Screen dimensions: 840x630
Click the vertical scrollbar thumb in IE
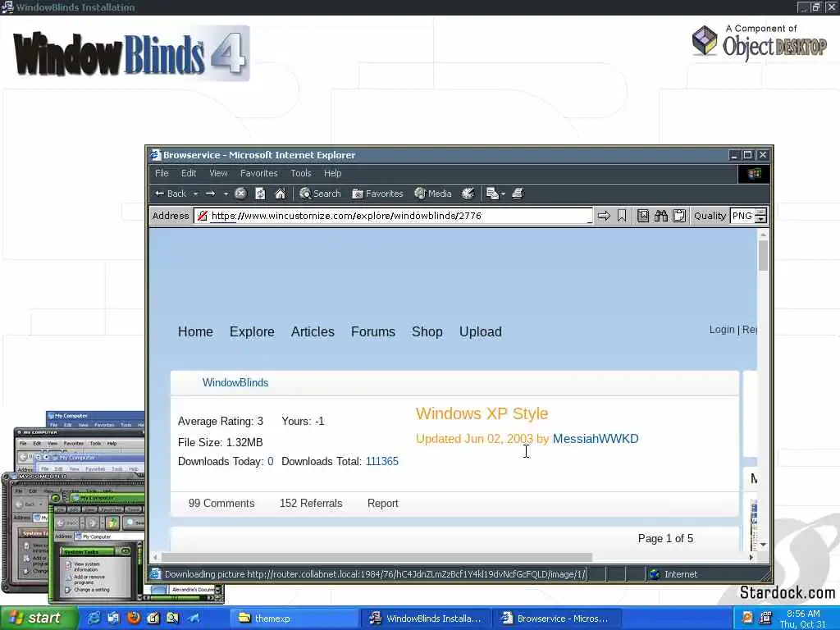(763, 255)
